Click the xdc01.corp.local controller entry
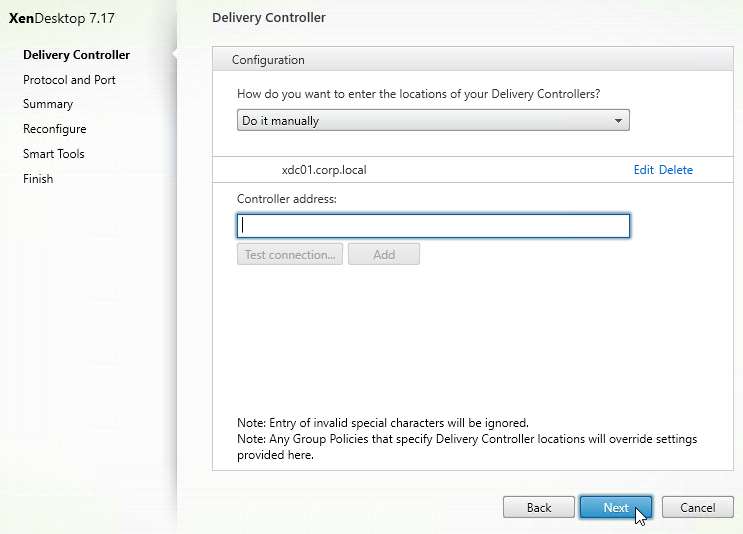Screen dimensions: 743x534 [x=324, y=170]
